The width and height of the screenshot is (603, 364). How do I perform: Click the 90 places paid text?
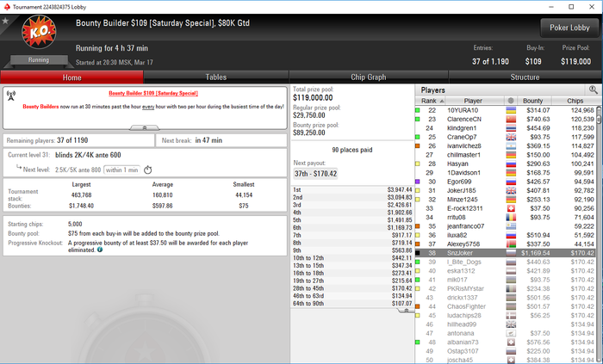[x=351, y=150]
